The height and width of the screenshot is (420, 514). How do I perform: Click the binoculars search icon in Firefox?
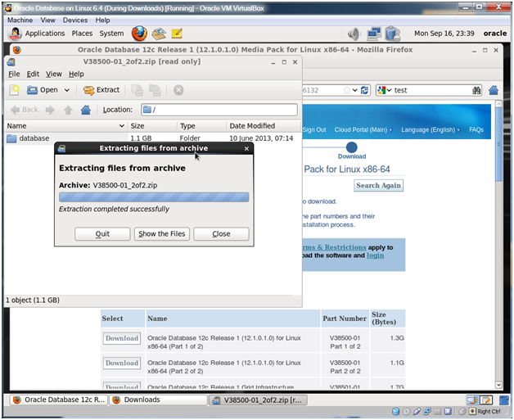coord(476,90)
